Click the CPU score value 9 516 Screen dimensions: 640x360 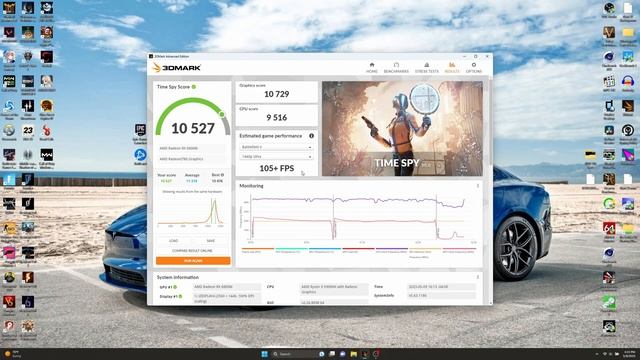point(277,118)
